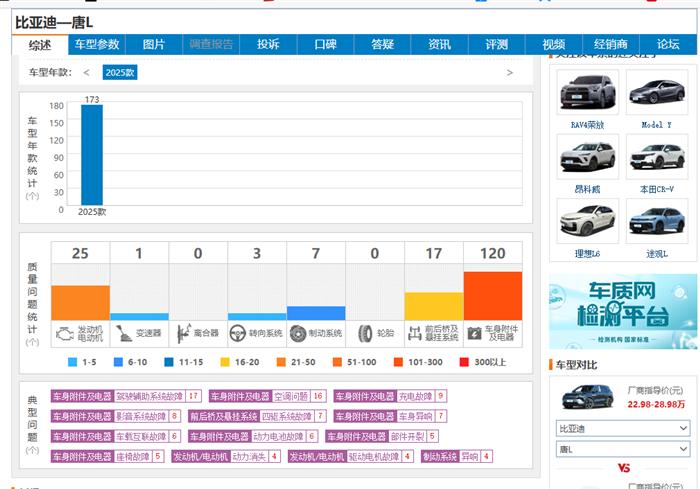This screenshot has height=489, width=700.
Task: Click the 173 blue bar for 2025款
Action: 91,154
